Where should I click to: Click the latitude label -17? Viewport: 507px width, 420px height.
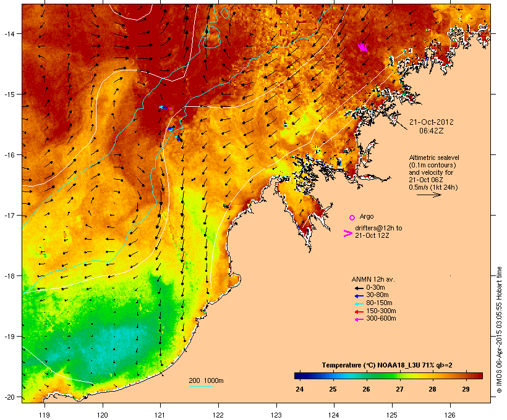(9, 215)
